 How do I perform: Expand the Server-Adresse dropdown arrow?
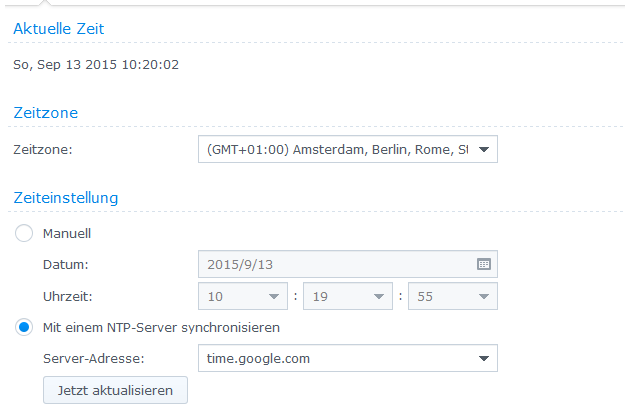pos(484,358)
